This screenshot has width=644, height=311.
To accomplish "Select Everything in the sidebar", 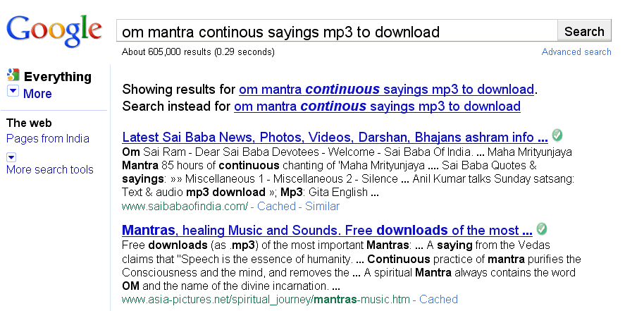I will click(58, 76).
